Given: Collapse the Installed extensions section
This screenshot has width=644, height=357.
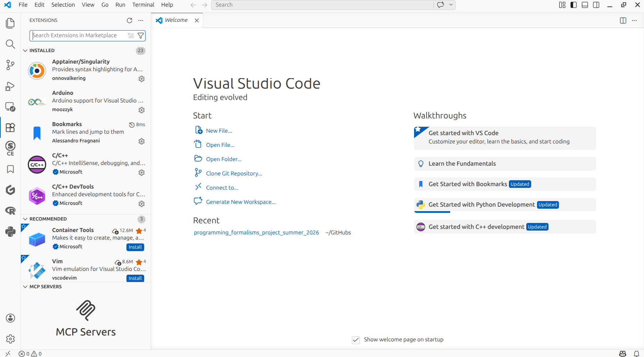Looking at the screenshot, I should point(25,50).
